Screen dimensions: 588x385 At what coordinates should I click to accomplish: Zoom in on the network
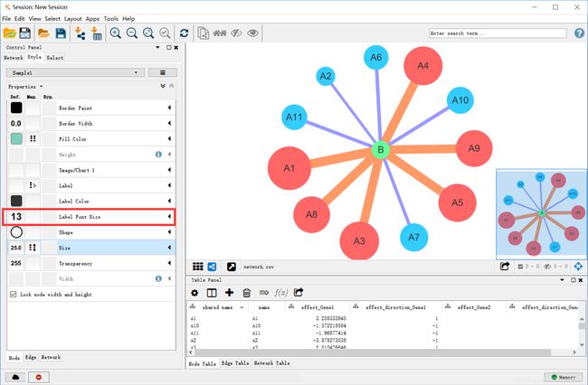[116, 33]
